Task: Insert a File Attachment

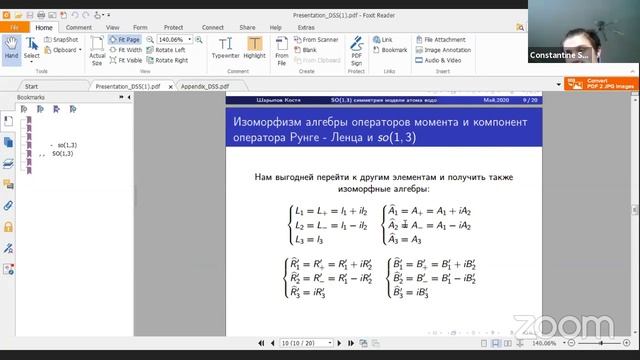Action: (x=440, y=40)
